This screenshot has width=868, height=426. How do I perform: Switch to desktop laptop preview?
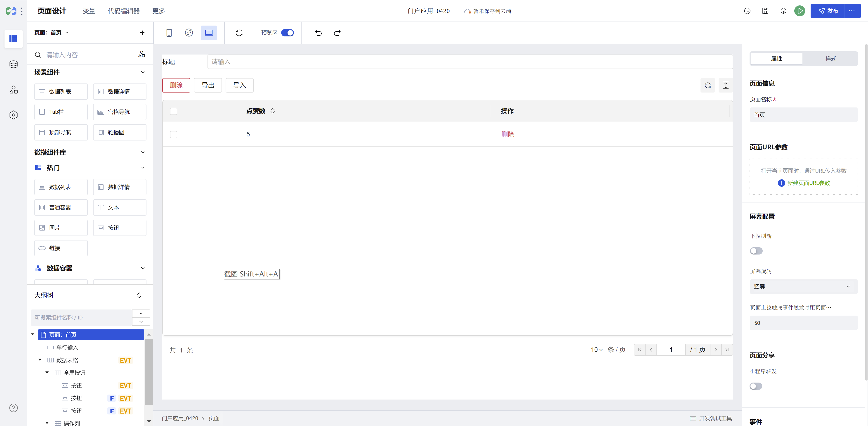(209, 33)
